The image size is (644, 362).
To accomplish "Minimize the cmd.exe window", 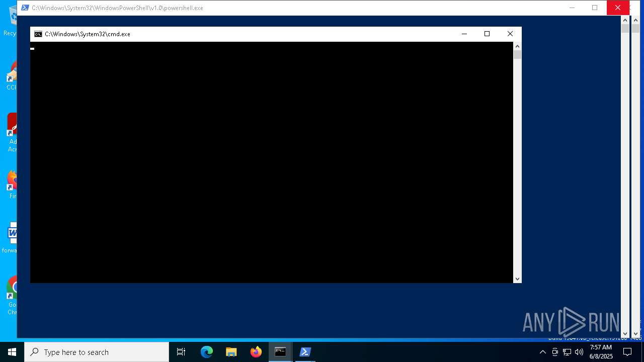I will coord(464,34).
